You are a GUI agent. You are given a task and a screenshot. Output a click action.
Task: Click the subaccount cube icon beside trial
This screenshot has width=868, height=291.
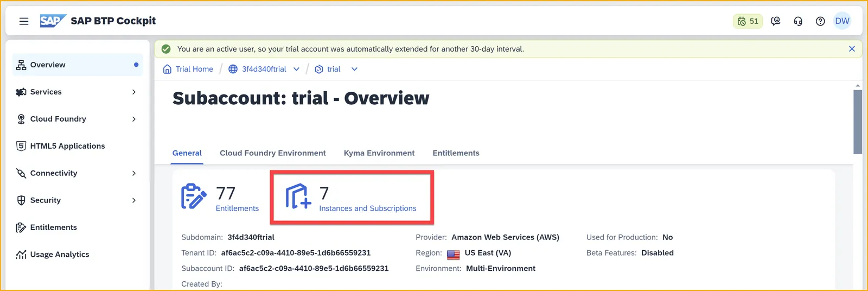(319, 69)
